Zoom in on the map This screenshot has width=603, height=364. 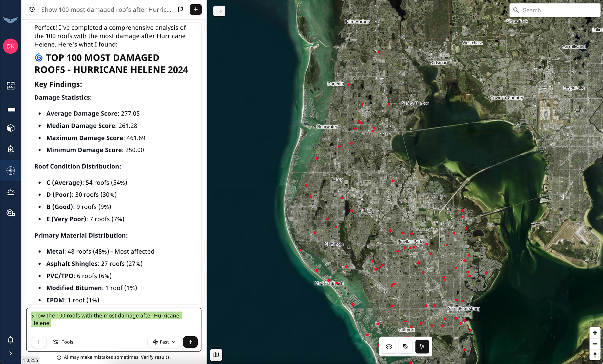[x=595, y=333]
